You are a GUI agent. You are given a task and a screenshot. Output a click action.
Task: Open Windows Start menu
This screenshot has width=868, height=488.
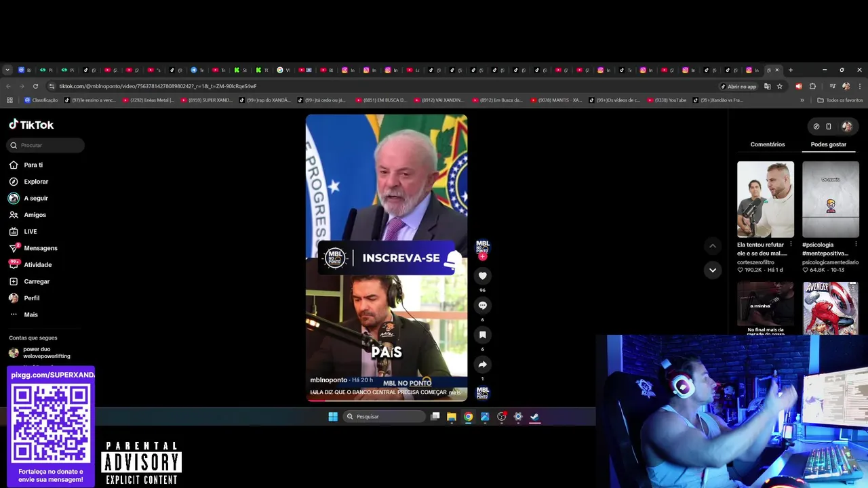click(333, 417)
